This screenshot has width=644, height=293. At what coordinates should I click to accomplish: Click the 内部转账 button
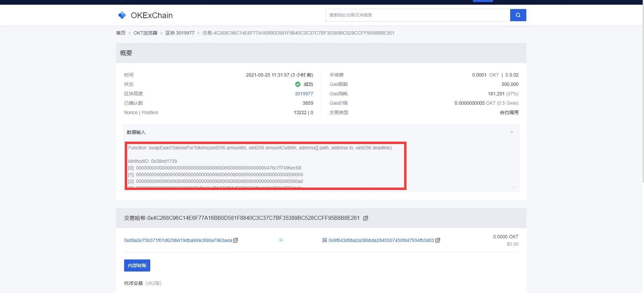[x=137, y=265]
